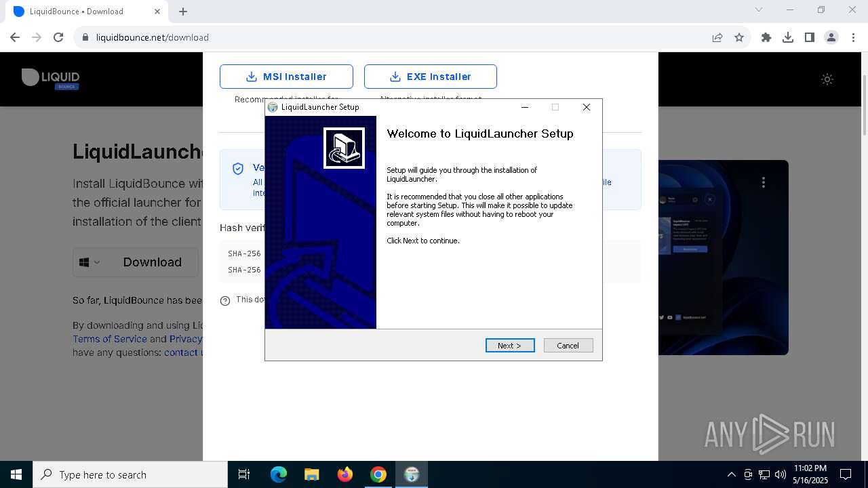Launch Microsoft Edge from taskbar
Screen dimensions: 868x488
click(279, 474)
